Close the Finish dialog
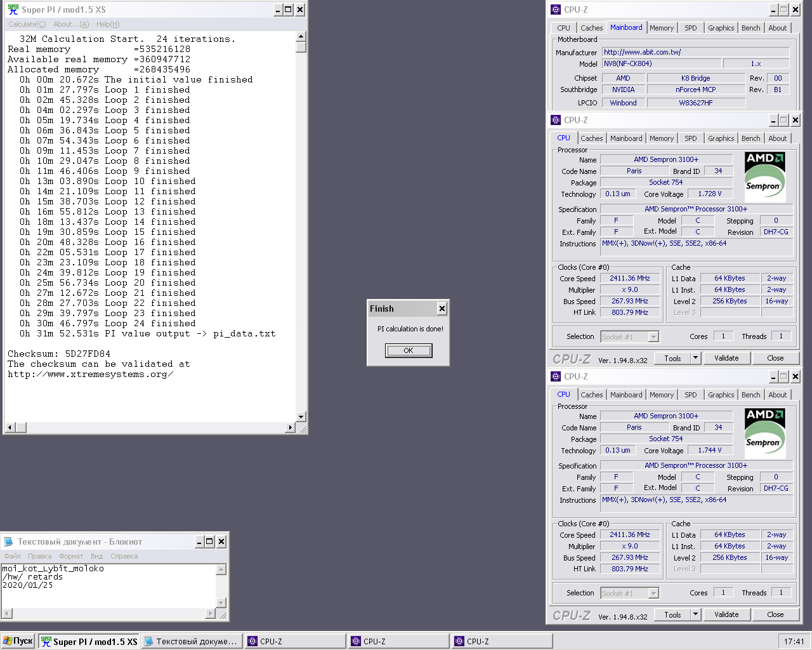812x650 pixels. pos(442,308)
